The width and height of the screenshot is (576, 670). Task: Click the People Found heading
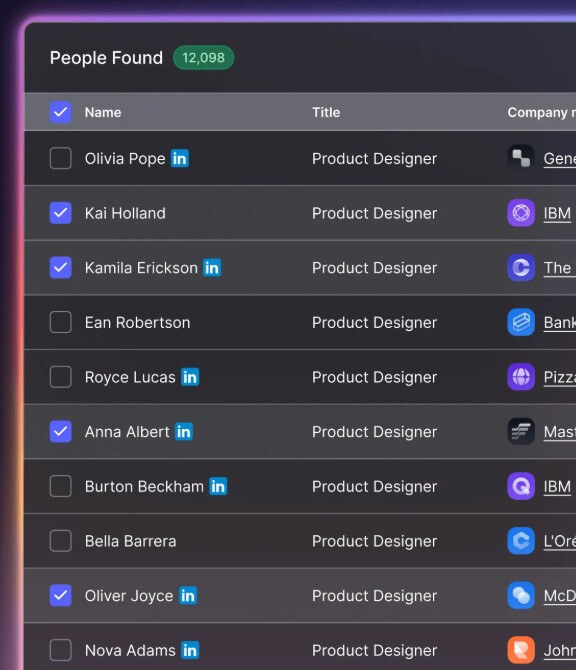click(106, 58)
